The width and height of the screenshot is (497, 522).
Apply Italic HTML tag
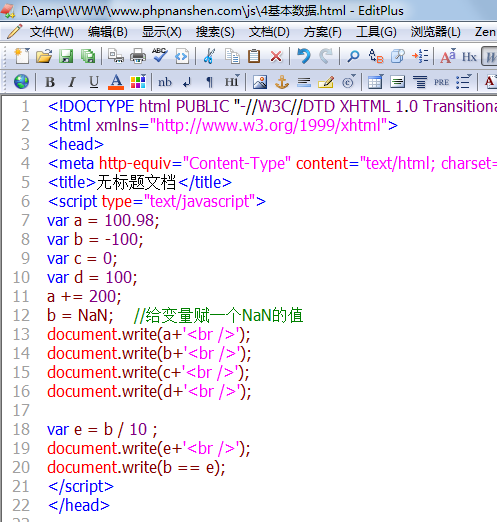pos(72,82)
